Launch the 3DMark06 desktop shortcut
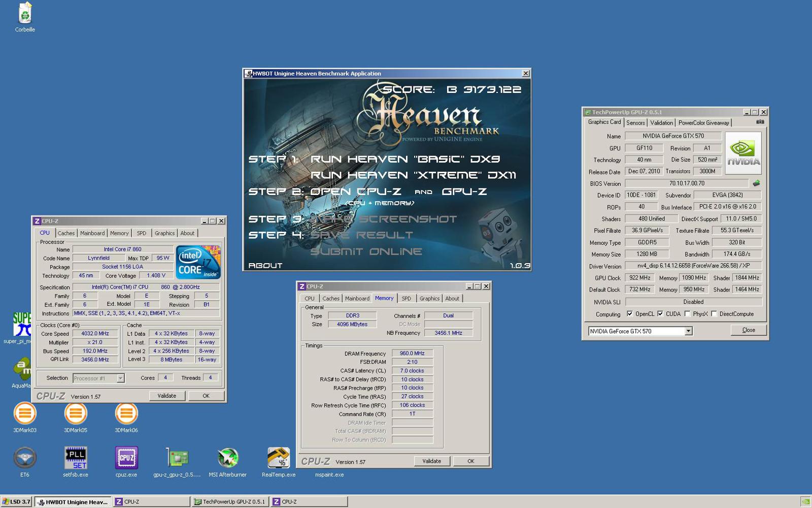This screenshot has height=508, width=812. [x=126, y=414]
